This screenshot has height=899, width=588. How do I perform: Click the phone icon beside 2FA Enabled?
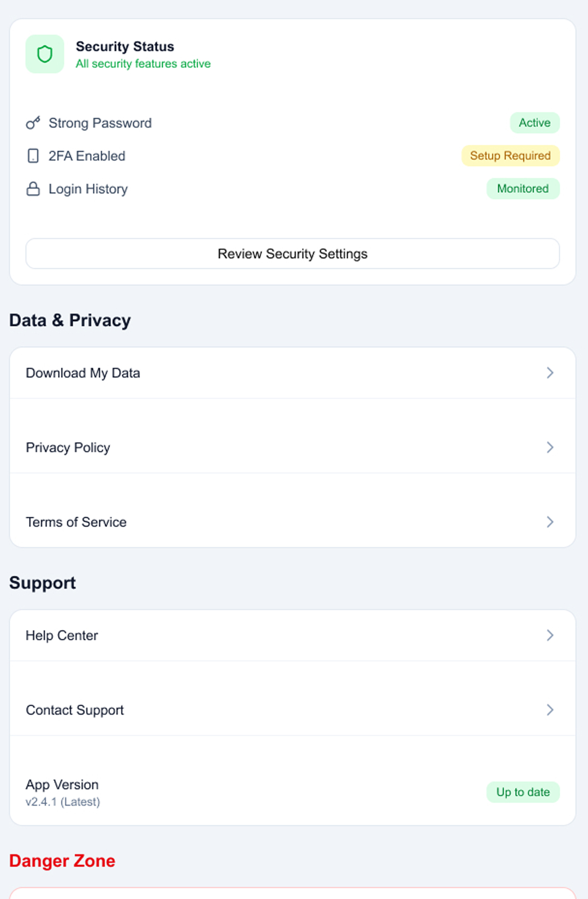tap(33, 156)
